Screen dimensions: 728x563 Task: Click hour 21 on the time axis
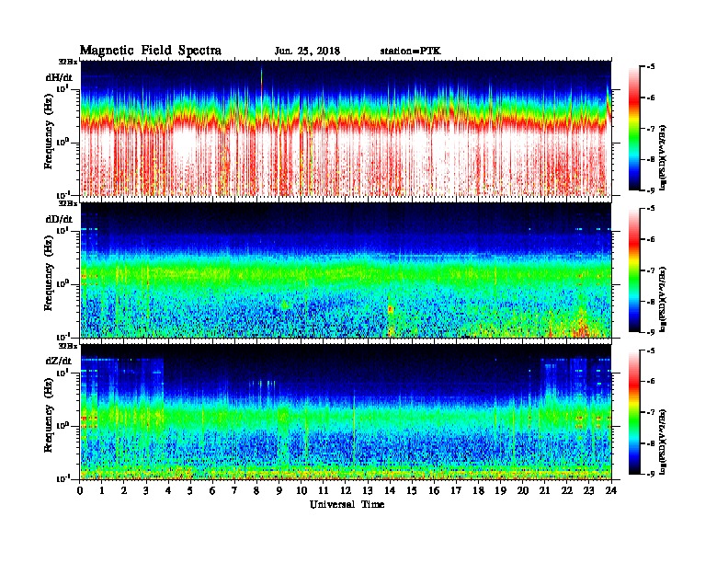pos(545,491)
